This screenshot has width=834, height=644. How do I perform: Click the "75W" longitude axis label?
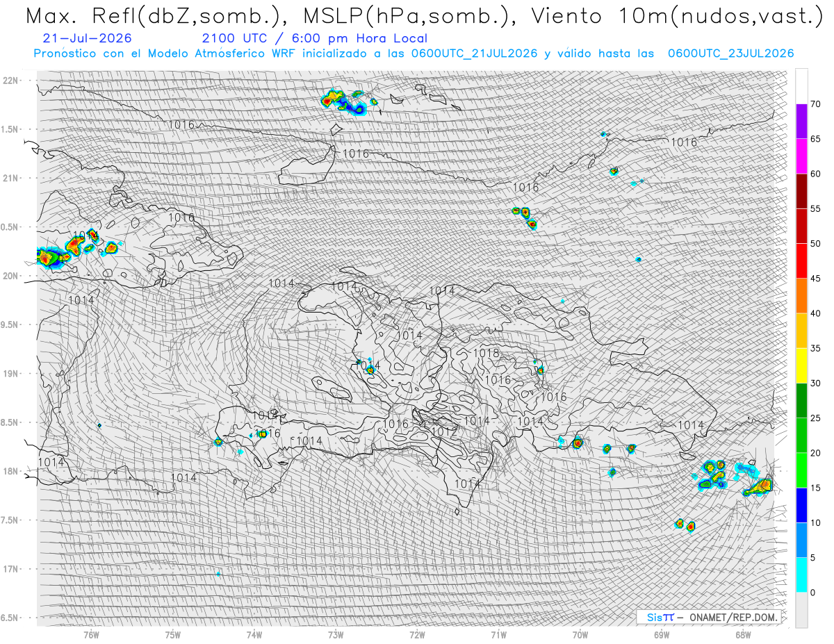coord(173,634)
